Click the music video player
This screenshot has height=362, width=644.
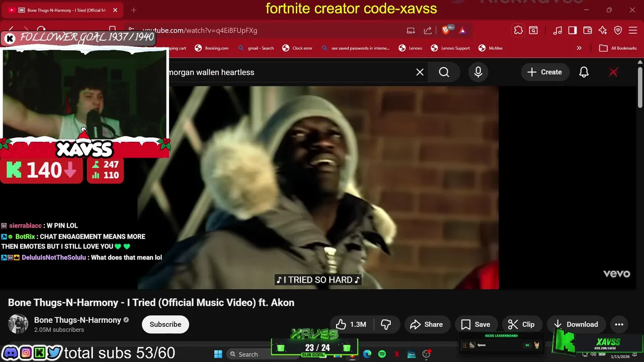[x=318, y=188]
